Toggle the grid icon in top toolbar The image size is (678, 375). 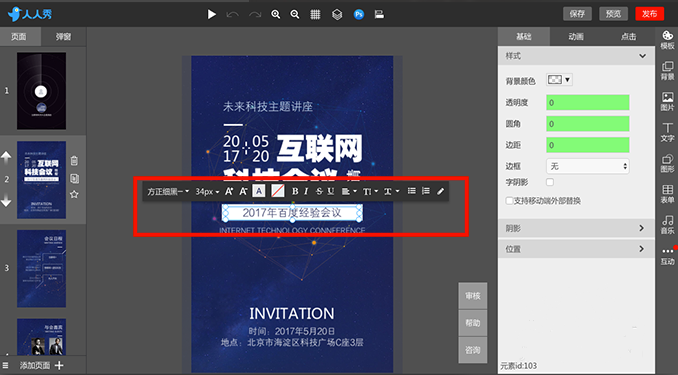pyautogui.click(x=315, y=14)
